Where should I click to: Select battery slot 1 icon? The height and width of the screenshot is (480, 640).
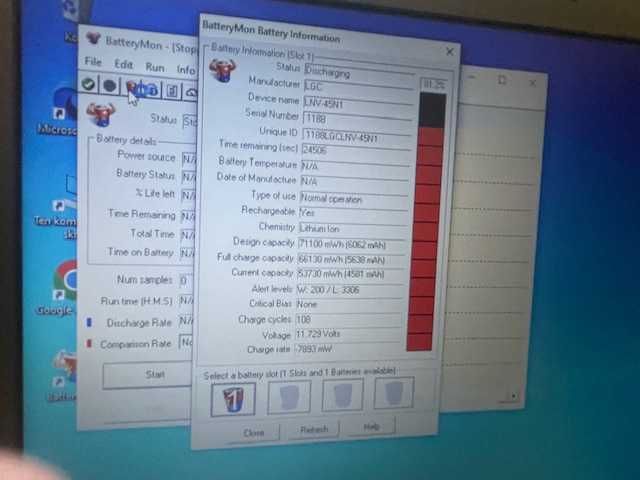coord(233,398)
